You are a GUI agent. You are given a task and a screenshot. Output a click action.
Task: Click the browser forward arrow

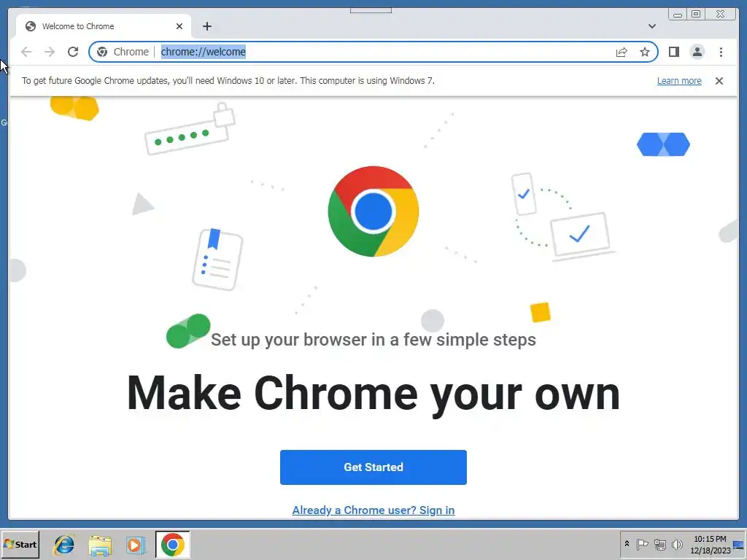coord(50,52)
